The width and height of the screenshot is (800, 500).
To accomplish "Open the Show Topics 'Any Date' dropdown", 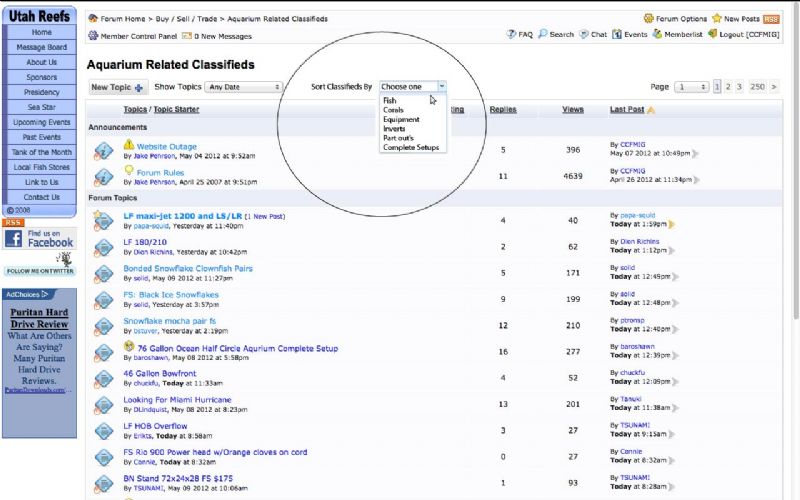I will 245,88.
